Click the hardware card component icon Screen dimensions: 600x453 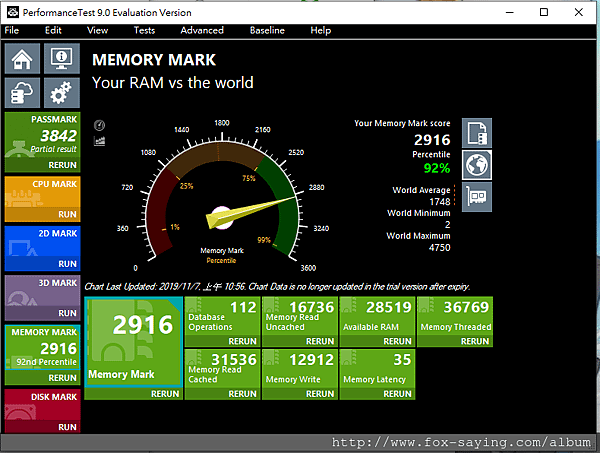pos(477,197)
